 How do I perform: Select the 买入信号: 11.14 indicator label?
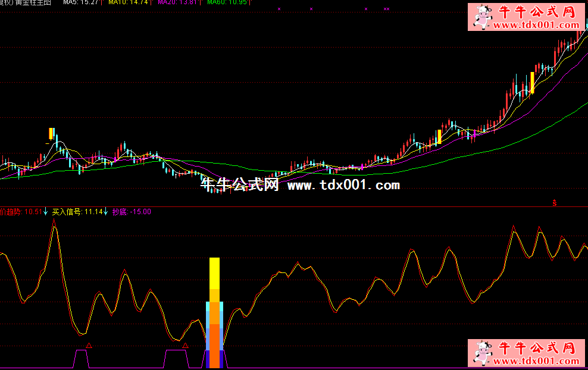click(x=77, y=212)
